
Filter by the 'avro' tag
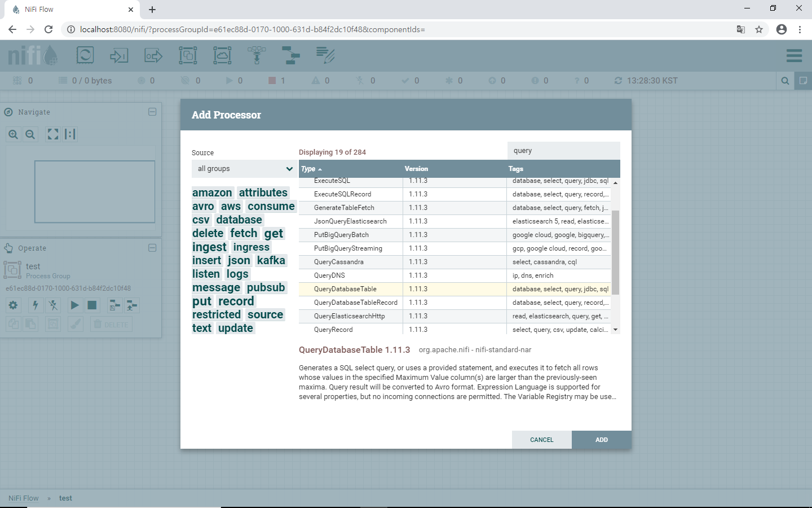(x=203, y=206)
